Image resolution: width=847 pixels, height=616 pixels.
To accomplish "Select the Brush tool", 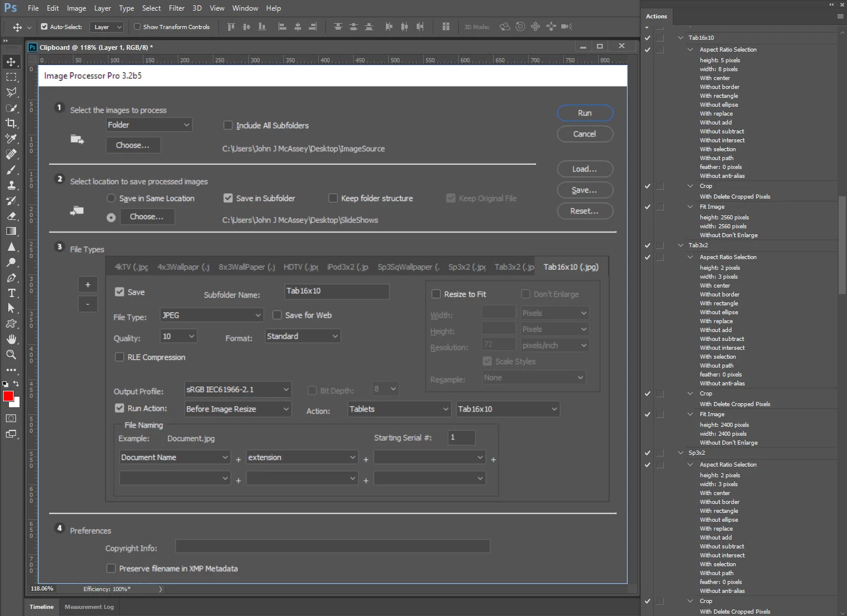I will point(11,170).
